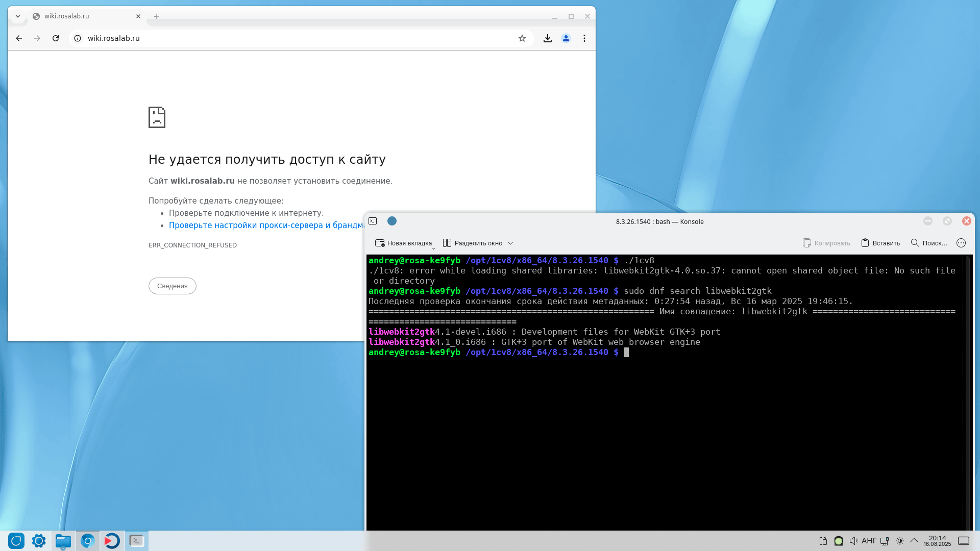
Task: Bookmark this page with the star icon
Action: point(522,38)
